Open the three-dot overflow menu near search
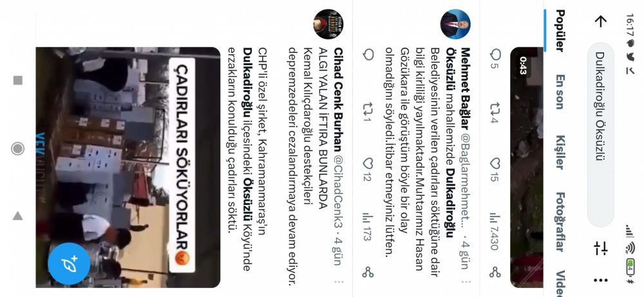 click(600, 280)
